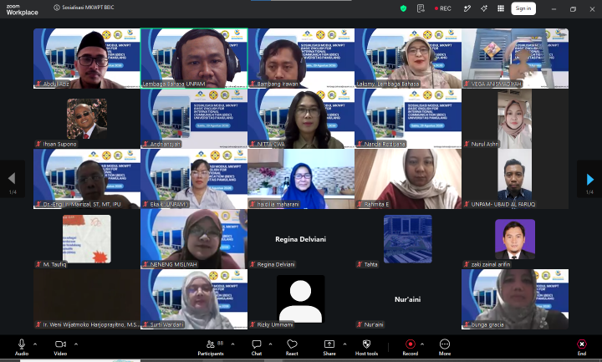Select haidia maharani video tile
The height and width of the screenshot is (362, 602).
tap(301, 179)
